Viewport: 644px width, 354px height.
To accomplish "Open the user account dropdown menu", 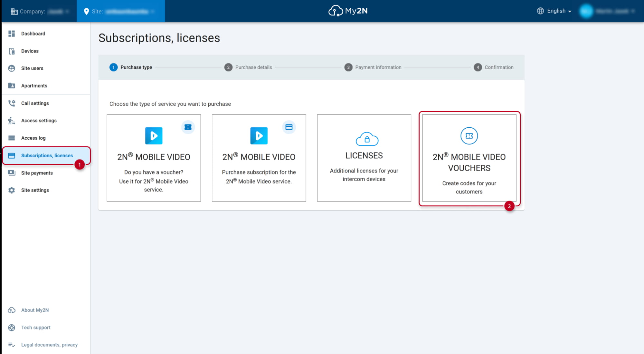I will (x=607, y=11).
